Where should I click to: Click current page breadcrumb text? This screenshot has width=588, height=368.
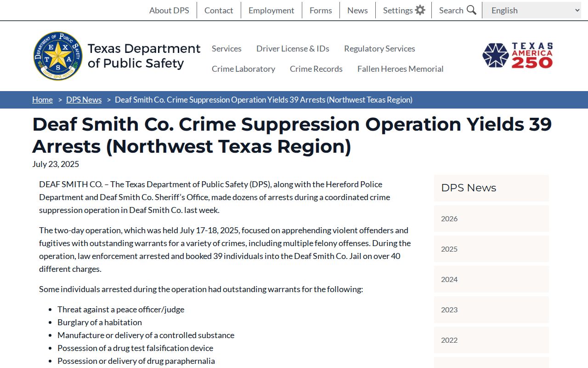point(264,100)
